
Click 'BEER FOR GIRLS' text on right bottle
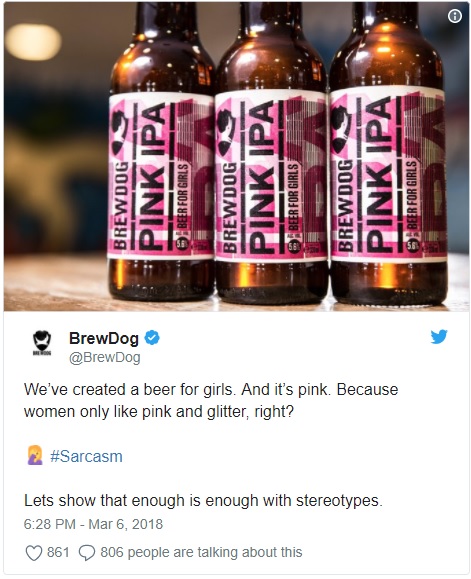pos(412,195)
